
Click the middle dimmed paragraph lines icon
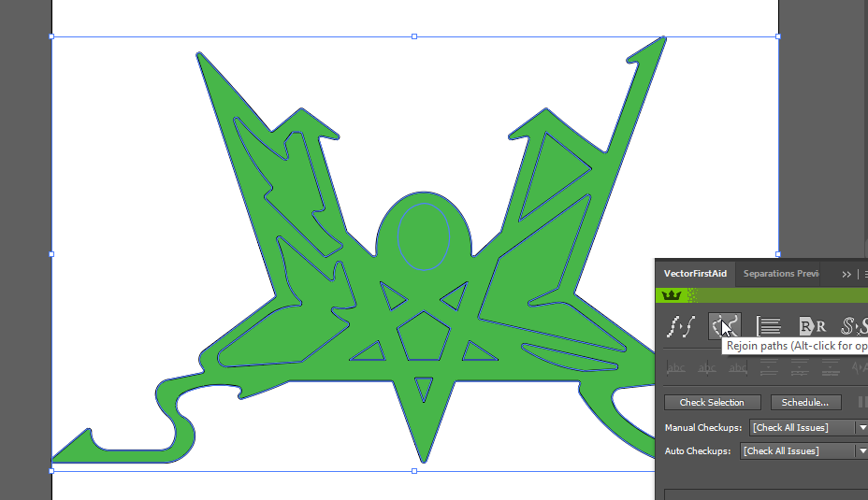[800, 367]
